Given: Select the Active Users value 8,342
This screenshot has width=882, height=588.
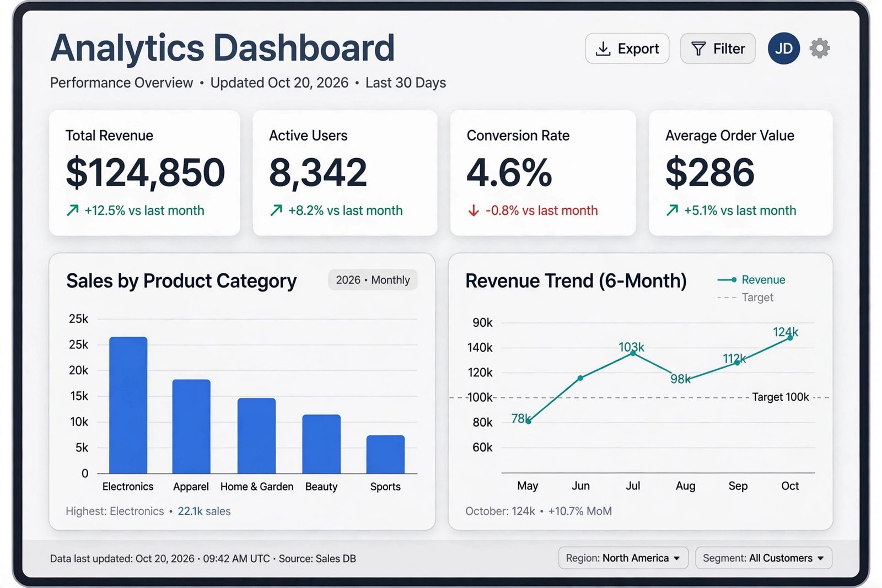Looking at the screenshot, I should click(318, 173).
